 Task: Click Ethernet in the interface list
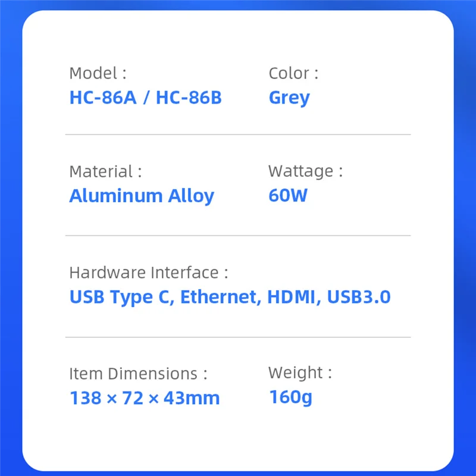pyautogui.click(x=221, y=297)
